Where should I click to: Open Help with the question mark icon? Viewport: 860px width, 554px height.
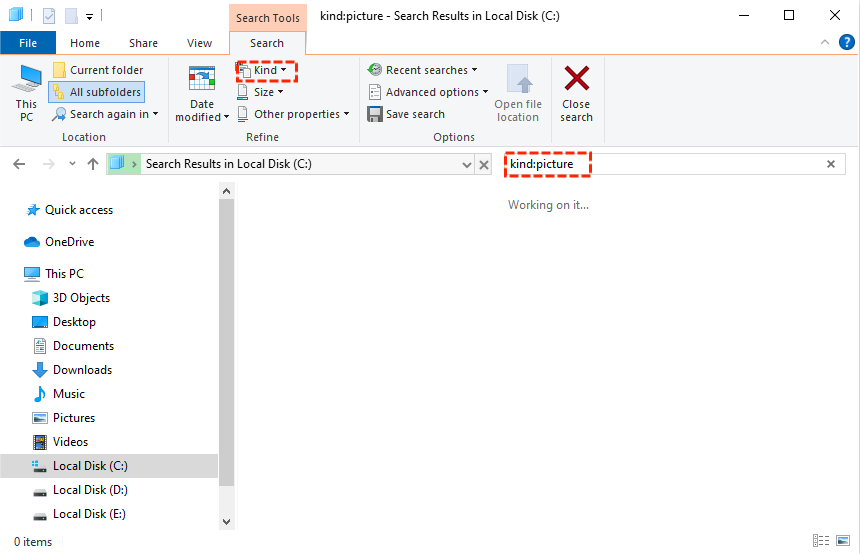(846, 42)
